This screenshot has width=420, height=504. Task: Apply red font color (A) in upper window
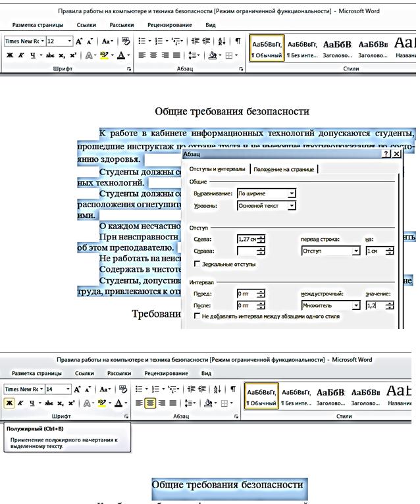121,55
